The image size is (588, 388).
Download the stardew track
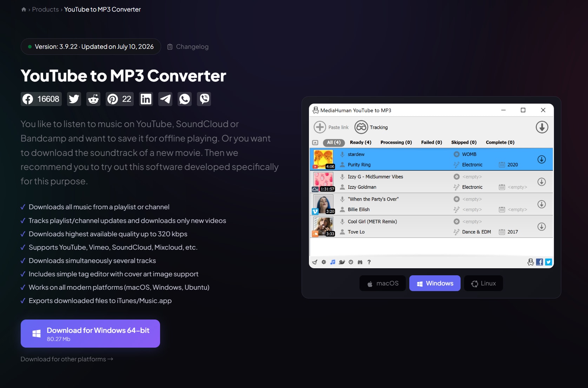point(542,159)
